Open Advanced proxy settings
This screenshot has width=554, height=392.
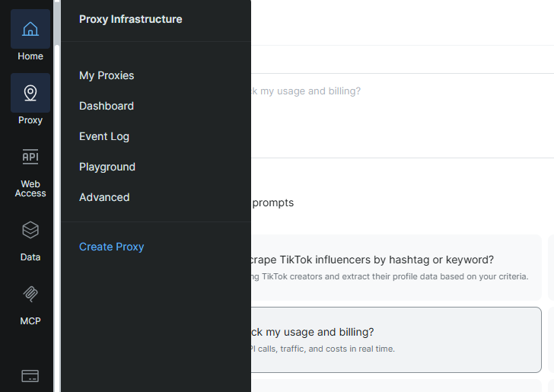coord(104,197)
